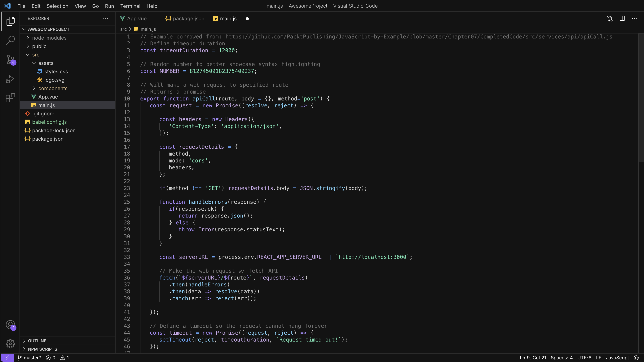644x362 pixels.
Task: Change JavaScript language mode in status bar
Action: click(617, 358)
